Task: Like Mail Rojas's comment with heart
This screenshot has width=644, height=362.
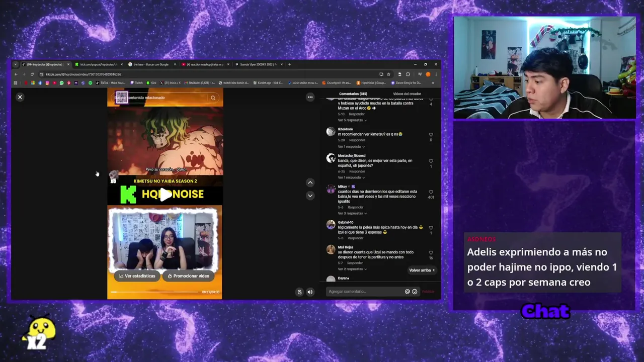Action: [x=431, y=253]
